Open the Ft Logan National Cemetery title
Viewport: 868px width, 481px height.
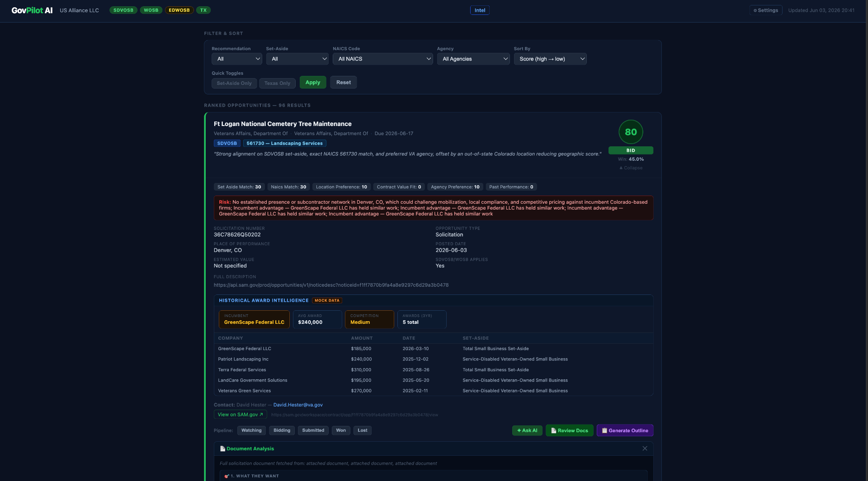pos(283,124)
